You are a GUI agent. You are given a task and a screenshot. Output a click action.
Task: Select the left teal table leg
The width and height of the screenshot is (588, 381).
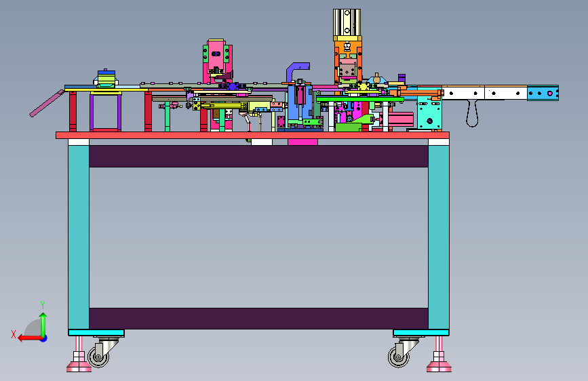pos(79,237)
